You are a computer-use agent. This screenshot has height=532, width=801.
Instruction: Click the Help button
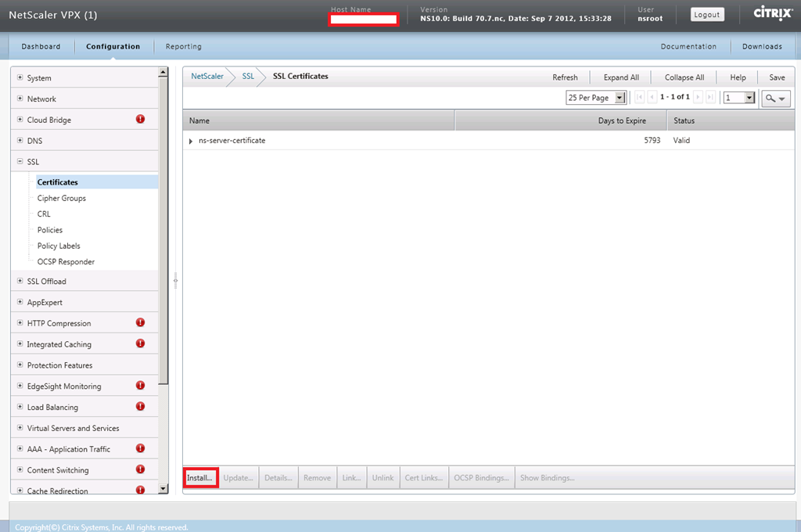tap(738, 77)
